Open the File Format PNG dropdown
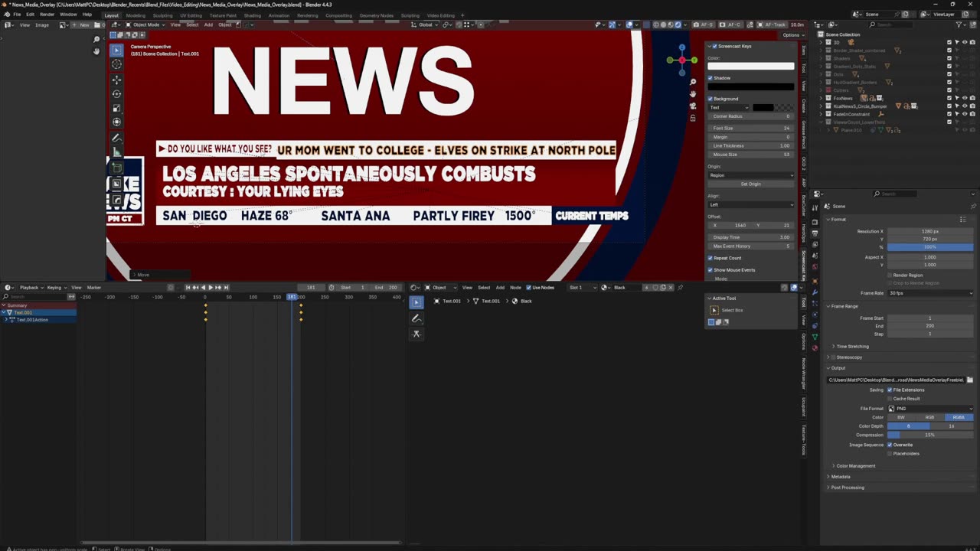The width and height of the screenshot is (980, 551). (931, 409)
